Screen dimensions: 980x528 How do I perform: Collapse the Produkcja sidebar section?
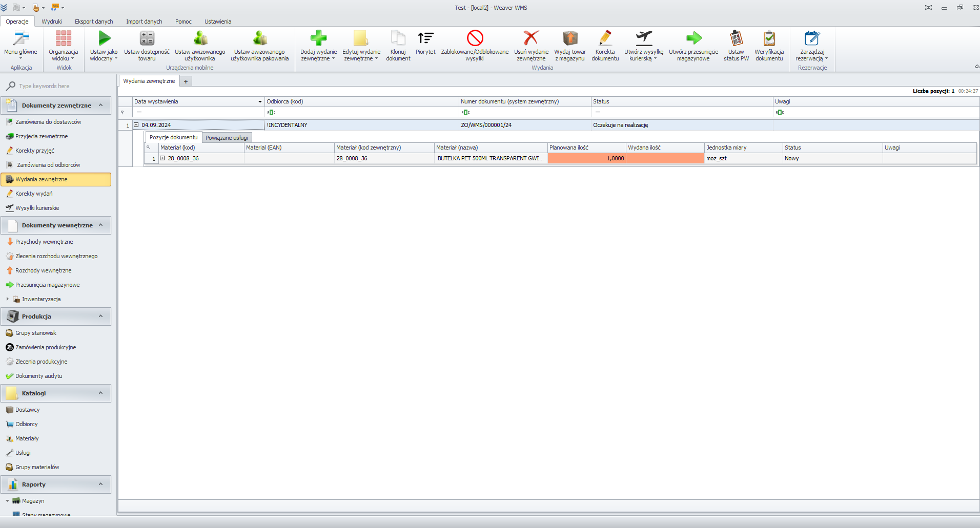[x=101, y=316]
